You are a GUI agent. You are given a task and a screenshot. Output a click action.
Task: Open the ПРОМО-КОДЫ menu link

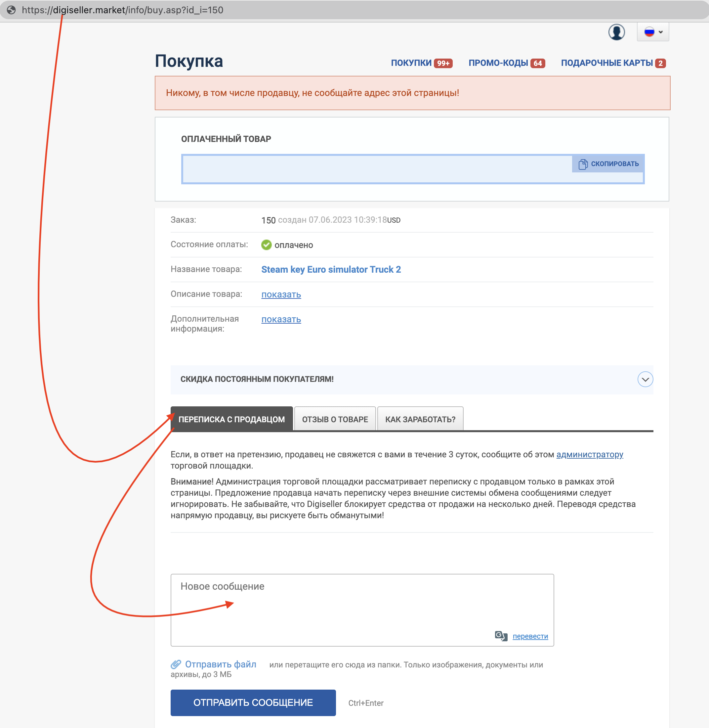(x=498, y=63)
